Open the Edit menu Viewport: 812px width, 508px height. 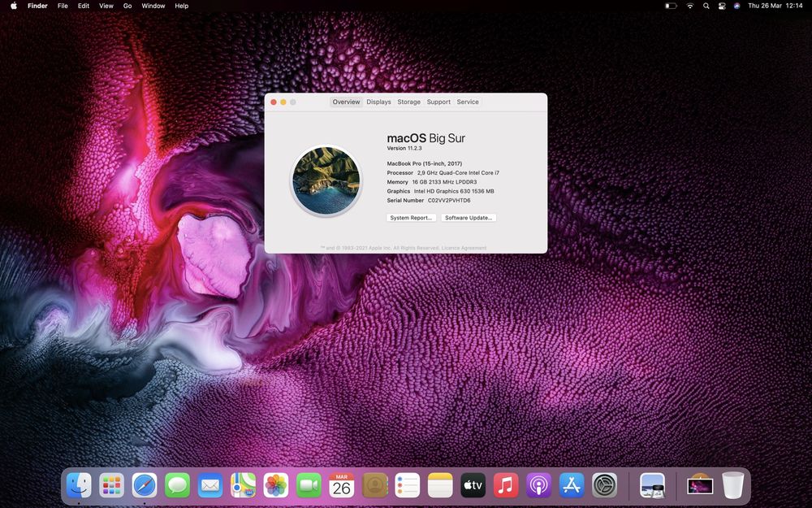point(84,6)
